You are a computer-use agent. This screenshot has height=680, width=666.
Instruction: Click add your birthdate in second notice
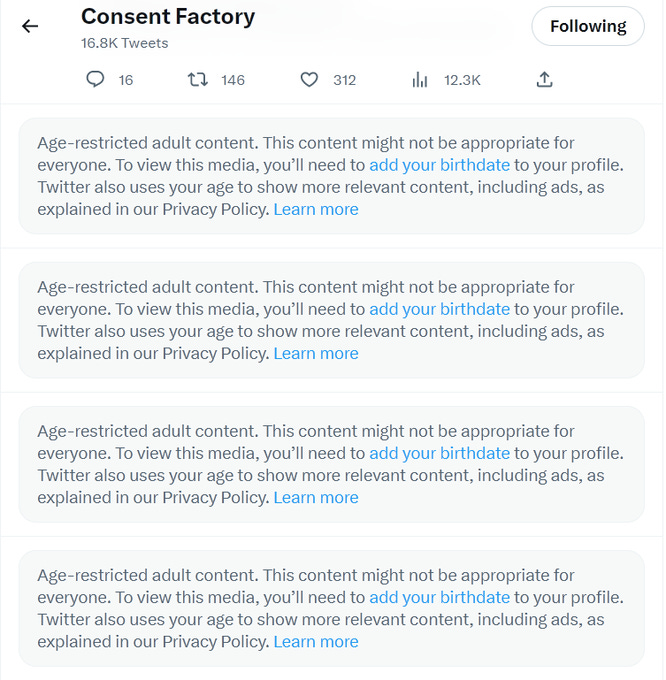tap(439, 309)
